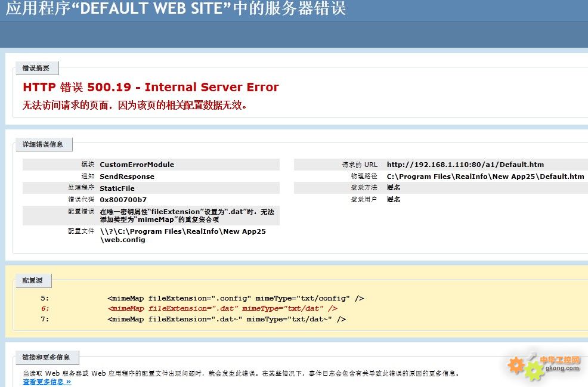Click the SendResponse notification value
Viewport: 588px width, 387px height.
click(x=126, y=177)
